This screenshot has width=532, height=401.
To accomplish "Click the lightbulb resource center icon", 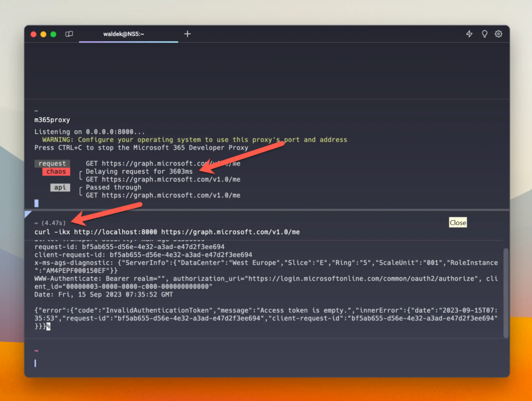I will click(485, 34).
